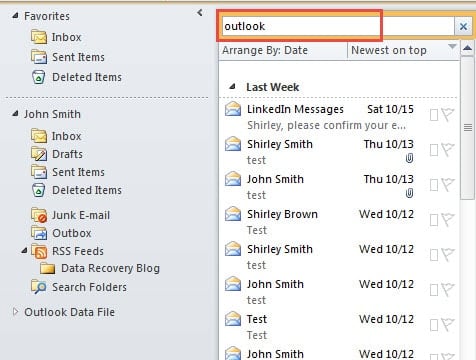Click Deleted Items icon under John Smith
This screenshot has height=360, width=476.
click(x=39, y=190)
